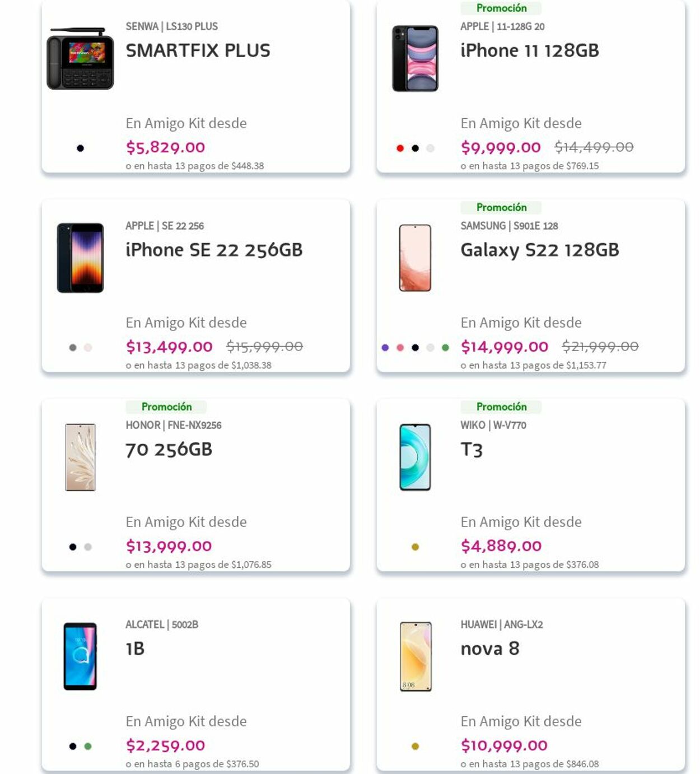Choose the purple color for Galaxy S22
Image resolution: width=700 pixels, height=774 pixels.
(385, 348)
